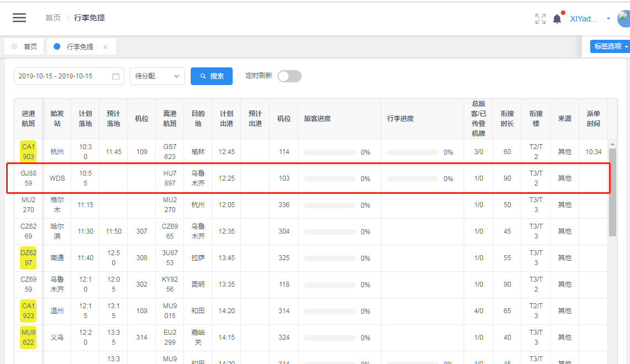
Task: Click origin 格尔木 cell
Action: click(x=57, y=205)
